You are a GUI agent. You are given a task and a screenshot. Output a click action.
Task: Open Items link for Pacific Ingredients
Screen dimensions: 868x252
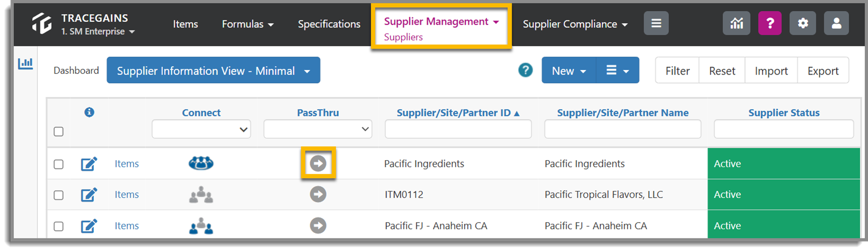click(x=127, y=164)
